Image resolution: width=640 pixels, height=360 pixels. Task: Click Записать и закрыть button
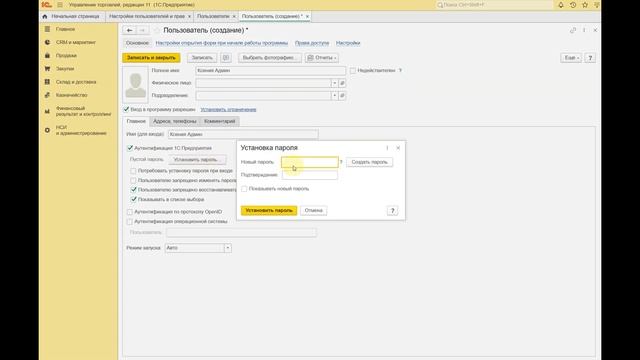click(x=151, y=58)
